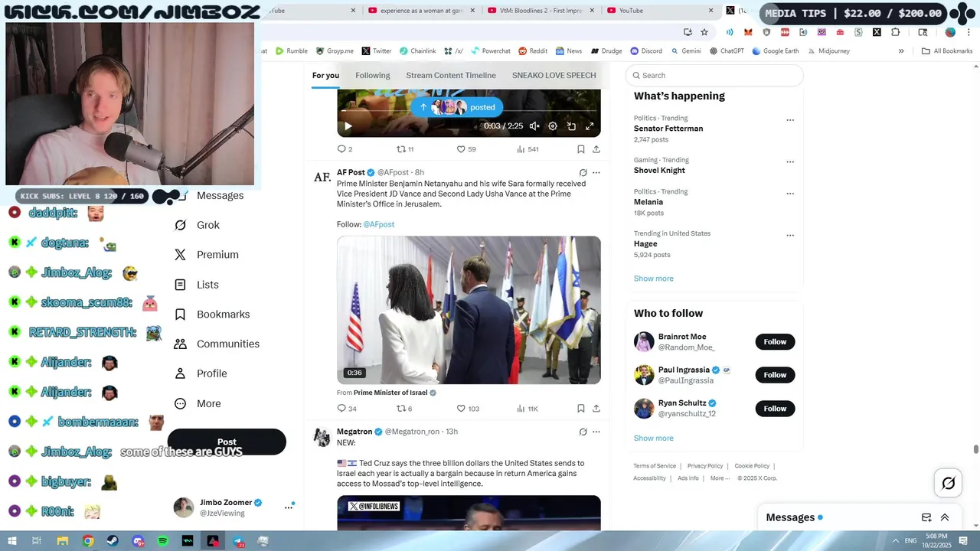Viewport: 980px width, 551px height.
Task: Click the 'posted' new posts pill
Action: click(457, 107)
